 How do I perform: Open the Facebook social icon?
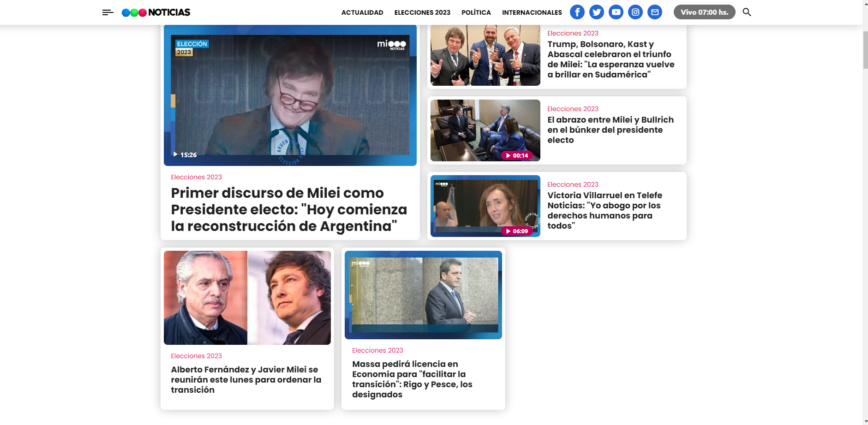577,12
